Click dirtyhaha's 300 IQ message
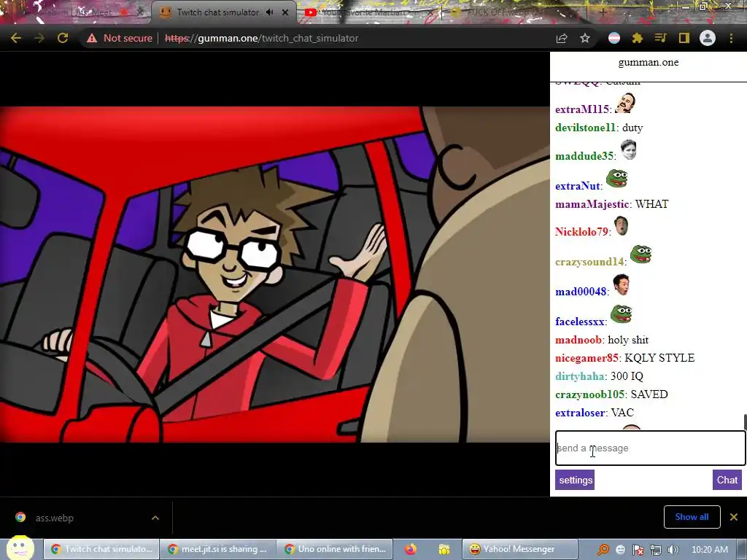 point(627,376)
